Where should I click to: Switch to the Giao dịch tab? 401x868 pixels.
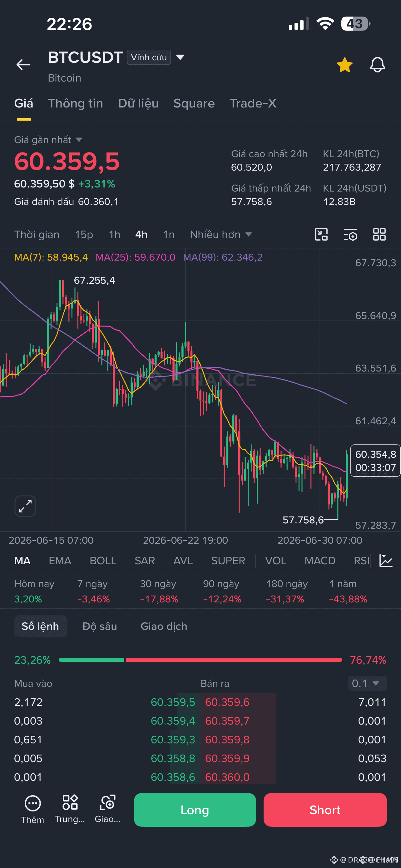[164, 626]
